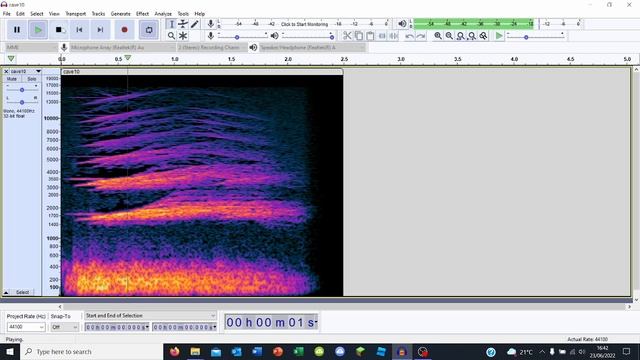Click the Zoom Toggle icon

click(483, 36)
